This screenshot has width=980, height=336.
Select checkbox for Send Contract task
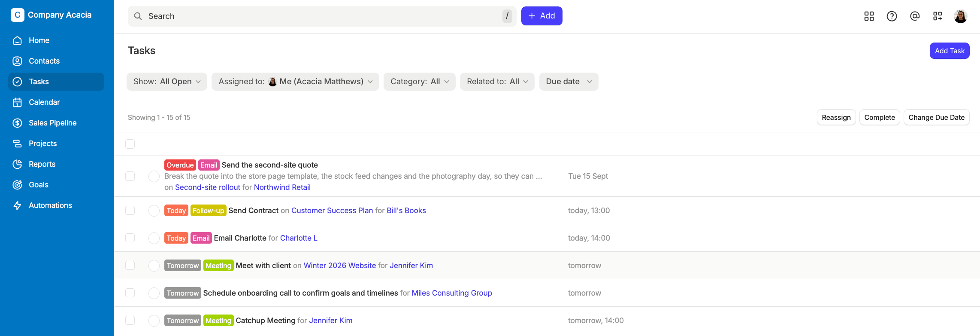click(130, 211)
